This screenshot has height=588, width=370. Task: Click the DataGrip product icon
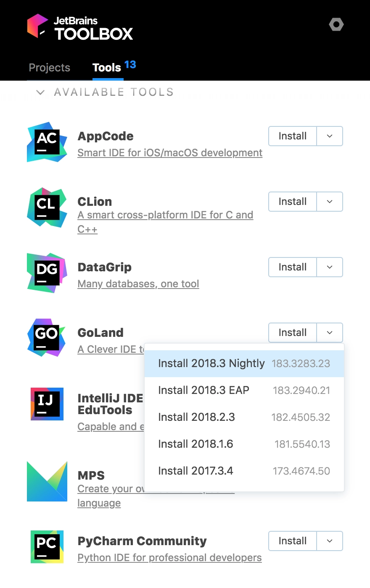pyautogui.click(x=47, y=273)
